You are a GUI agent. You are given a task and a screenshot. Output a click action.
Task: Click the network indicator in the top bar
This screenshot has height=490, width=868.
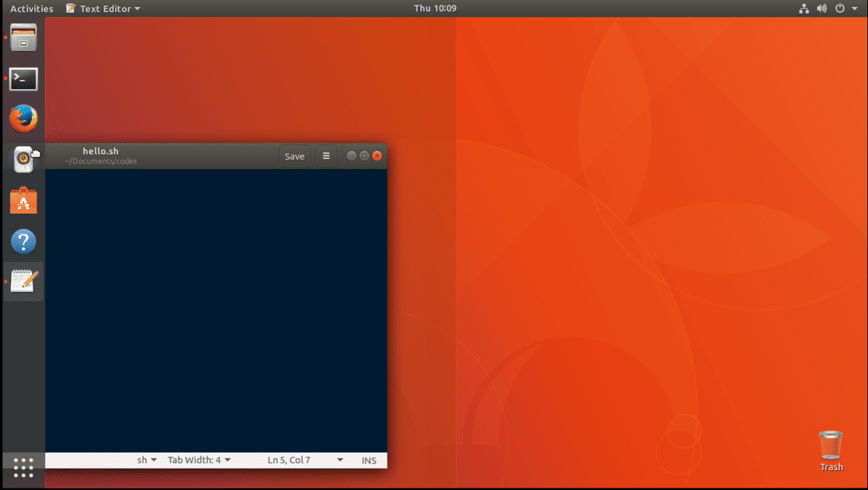pyautogui.click(x=804, y=8)
